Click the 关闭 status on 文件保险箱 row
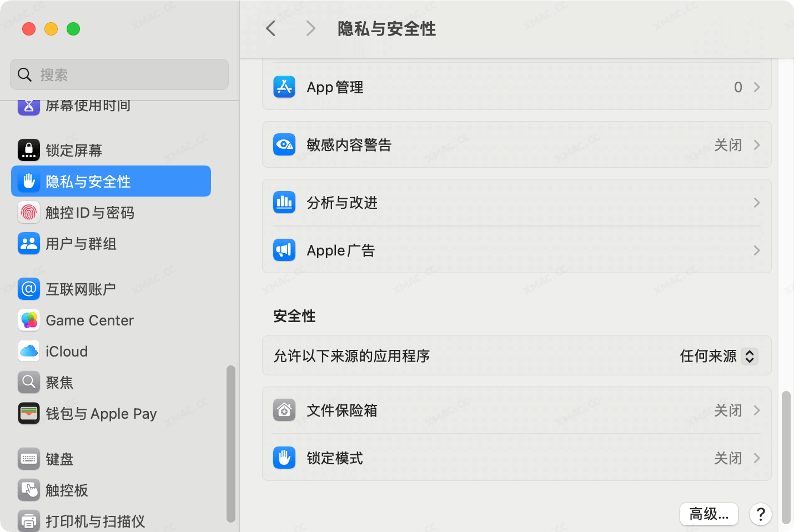 tap(728, 410)
